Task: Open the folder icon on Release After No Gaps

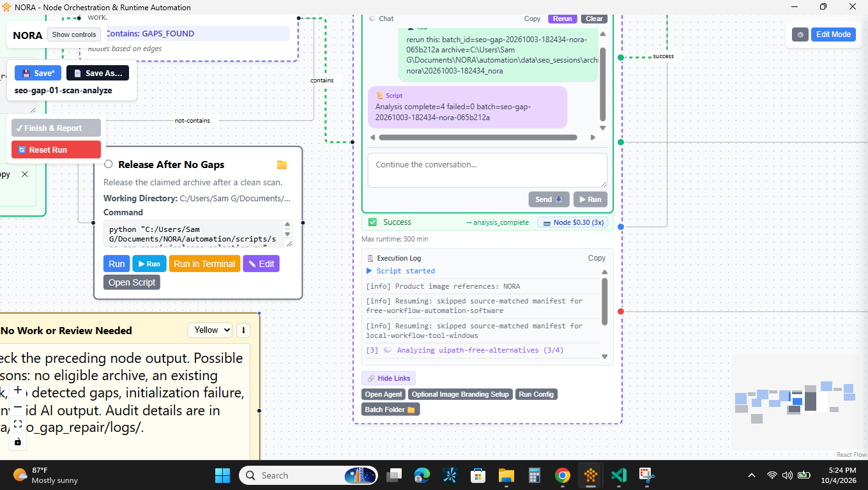Action: [282, 165]
